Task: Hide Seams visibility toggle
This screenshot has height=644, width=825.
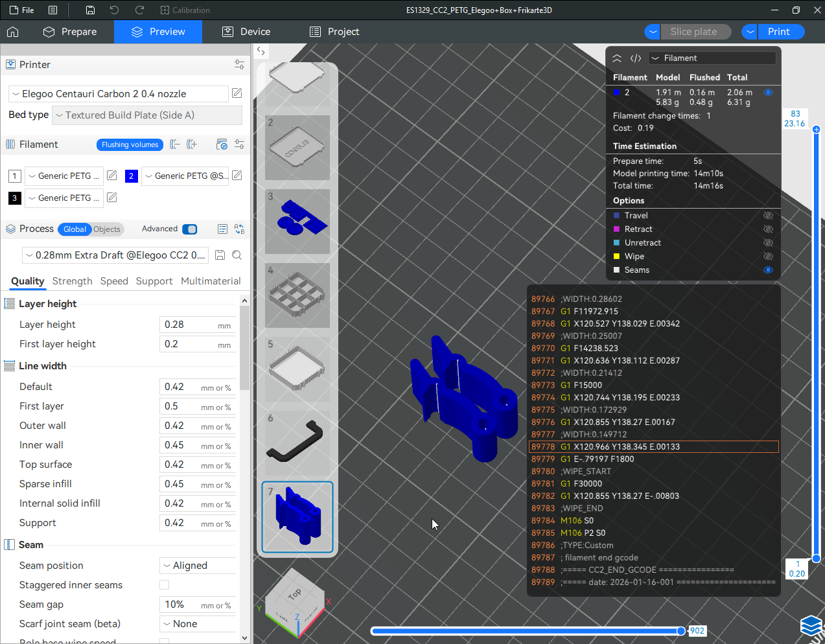Action: (x=768, y=270)
